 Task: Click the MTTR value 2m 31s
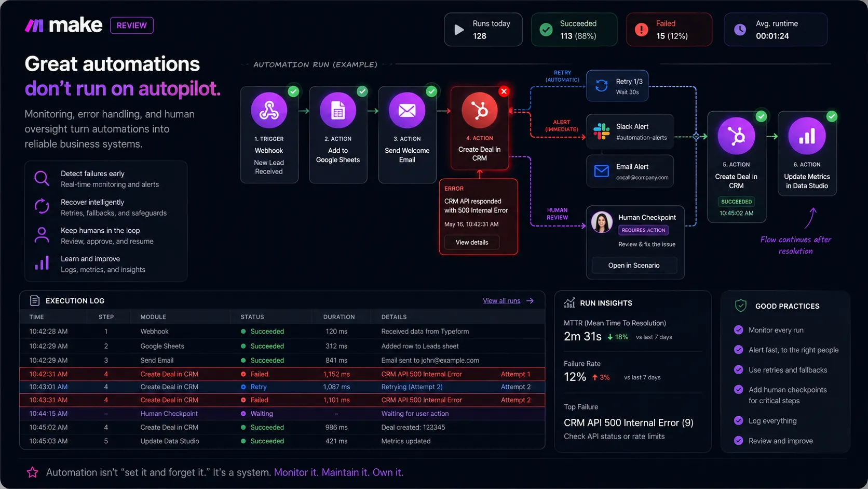coord(582,337)
